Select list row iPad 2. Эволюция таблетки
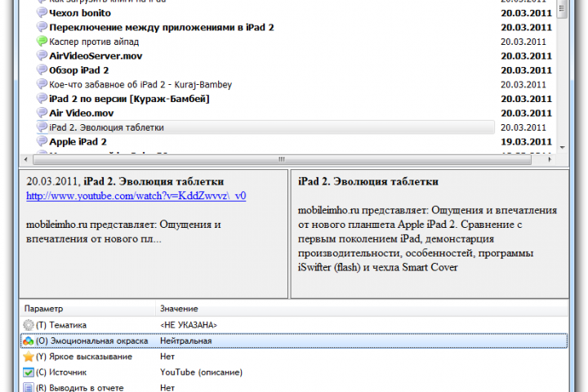The width and height of the screenshot is (588, 392). 265,127
